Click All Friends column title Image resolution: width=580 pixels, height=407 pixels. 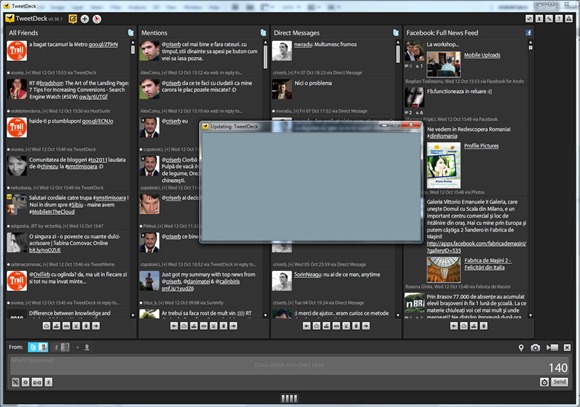click(23, 33)
